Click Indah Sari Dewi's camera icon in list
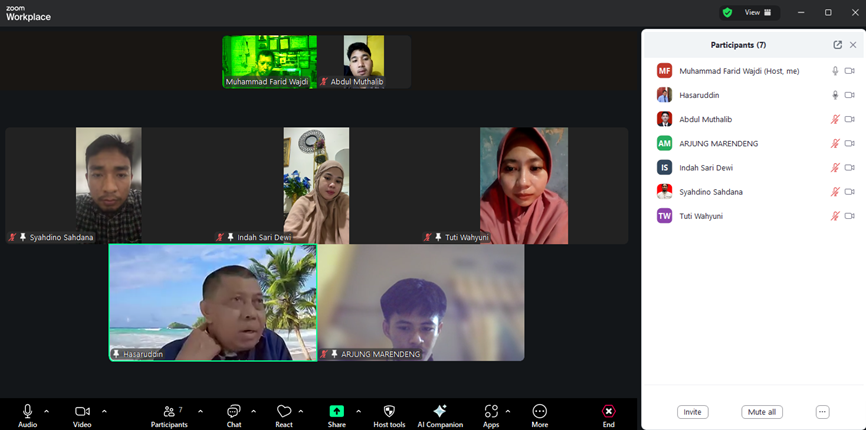The image size is (866, 430). pos(849,168)
